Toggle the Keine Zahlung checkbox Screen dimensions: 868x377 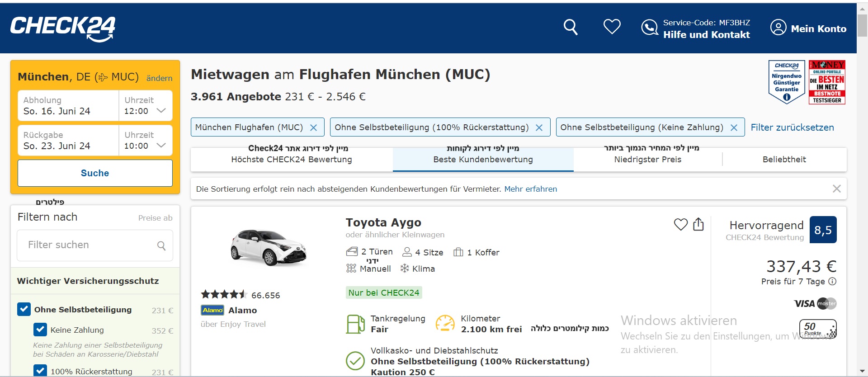(x=40, y=330)
